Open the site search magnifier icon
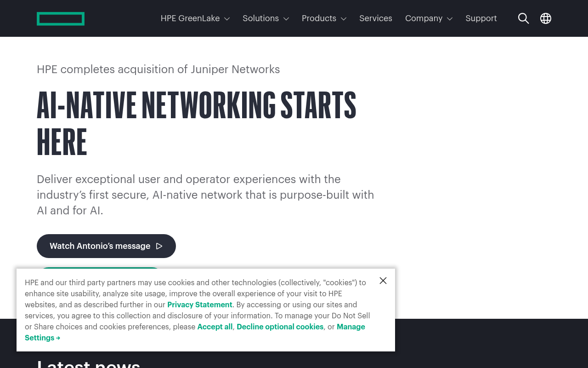588x368 pixels. pos(523,18)
